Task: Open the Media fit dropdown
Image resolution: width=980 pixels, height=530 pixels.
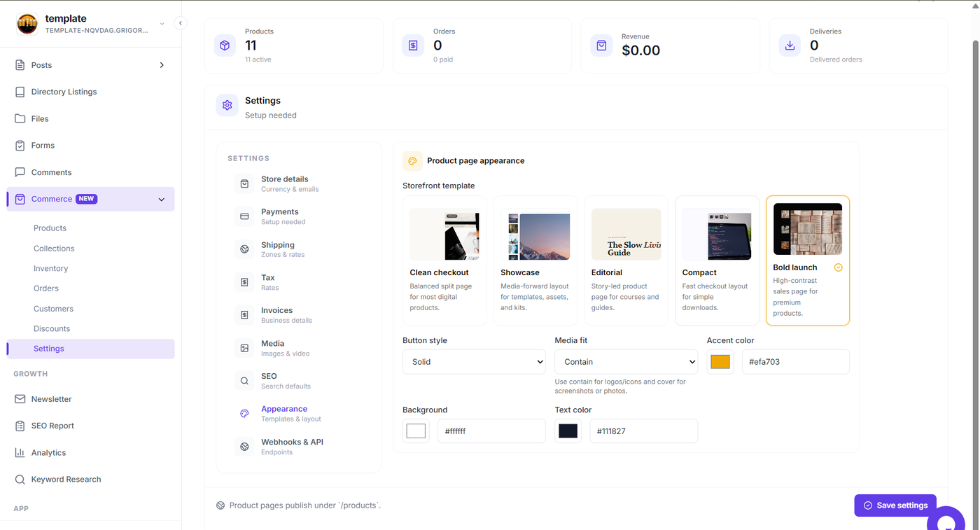Action: click(x=626, y=362)
